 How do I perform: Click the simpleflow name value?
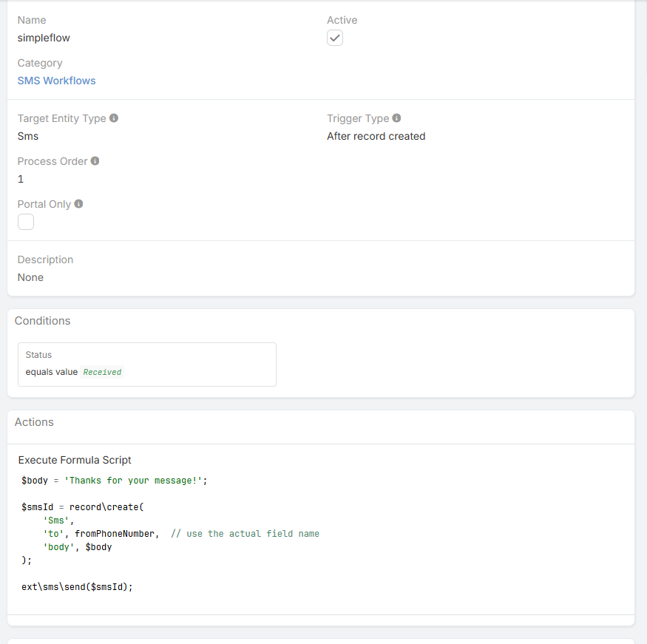tap(44, 38)
